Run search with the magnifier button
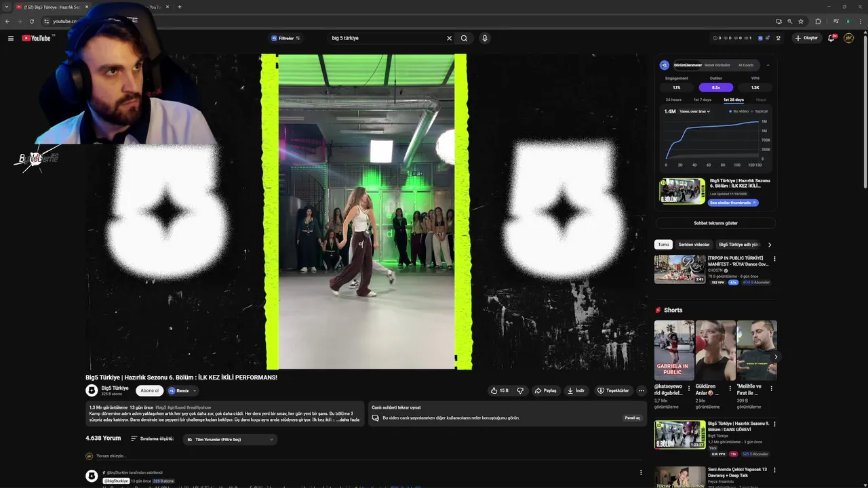The width and height of the screenshot is (868, 488). [x=464, y=38]
